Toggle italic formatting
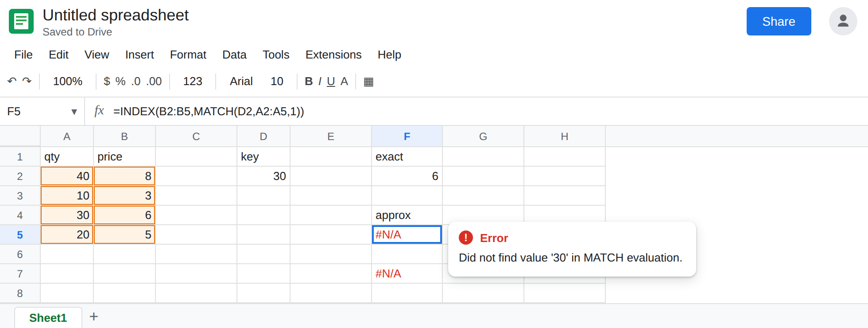This screenshot has width=868, height=328. pyautogui.click(x=320, y=81)
